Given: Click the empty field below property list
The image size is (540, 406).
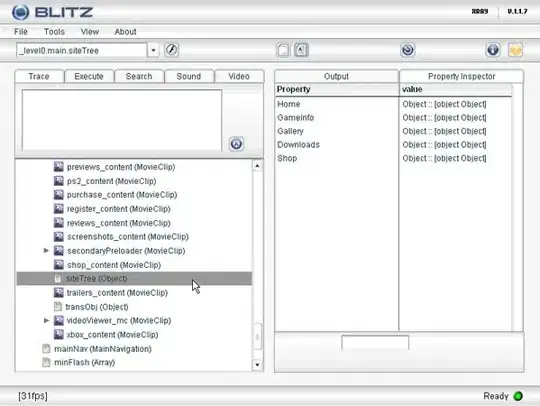Looking at the screenshot, I should point(375,343).
